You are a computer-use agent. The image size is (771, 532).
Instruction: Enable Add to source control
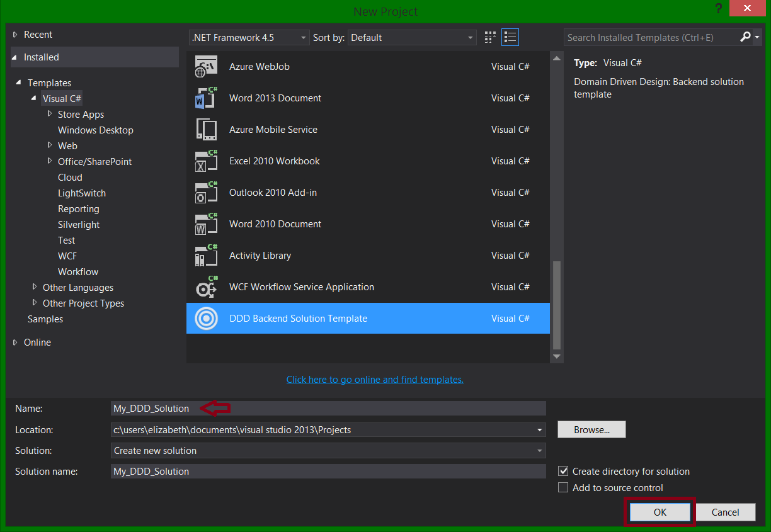coord(563,487)
